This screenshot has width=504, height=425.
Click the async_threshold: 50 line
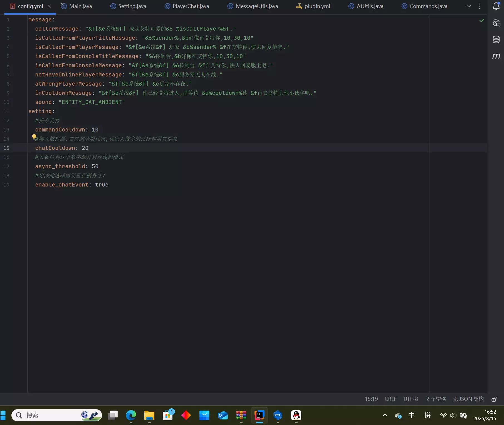pyautogui.click(x=67, y=166)
